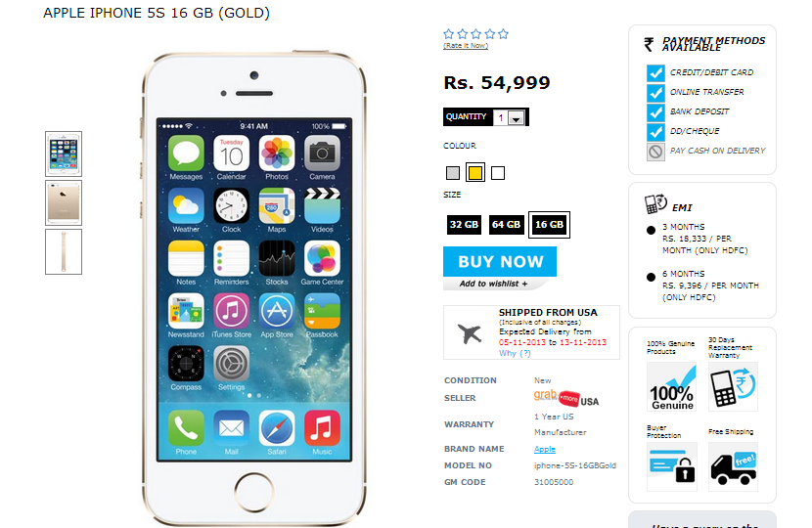Toggle the Credit/Debit Card checkbox
Screen dimensions: 812x528
(655, 73)
